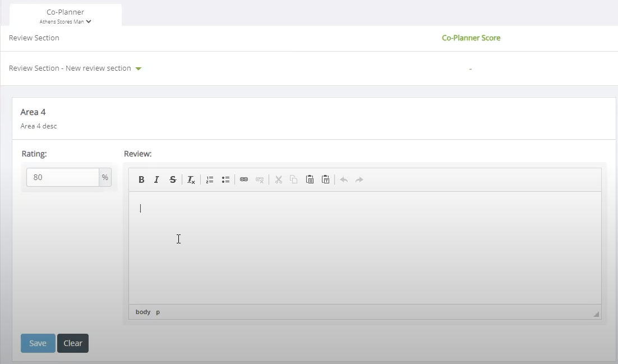Apply italic formatting in the review editor
The height and width of the screenshot is (364, 618).
(x=156, y=179)
